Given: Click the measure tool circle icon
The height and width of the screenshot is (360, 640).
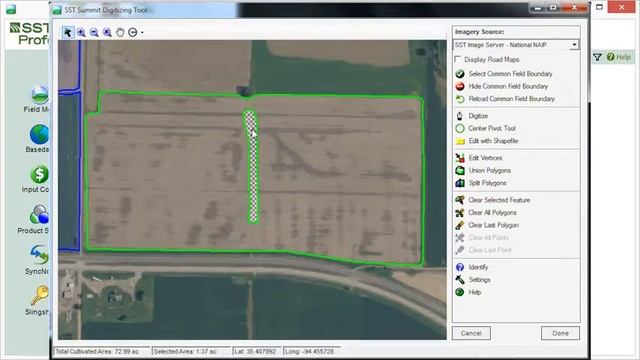Looking at the screenshot, I should tap(133, 32).
